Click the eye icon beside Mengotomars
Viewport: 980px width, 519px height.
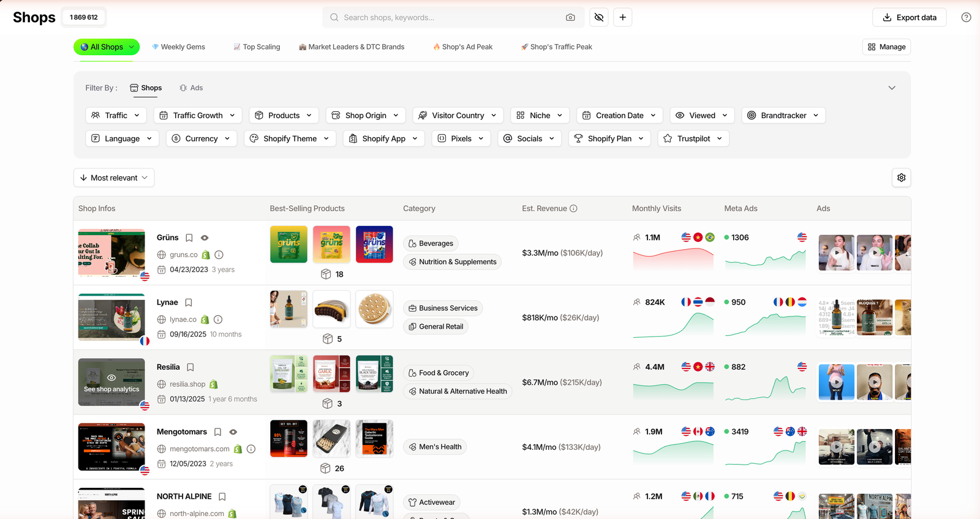[233, 432]
